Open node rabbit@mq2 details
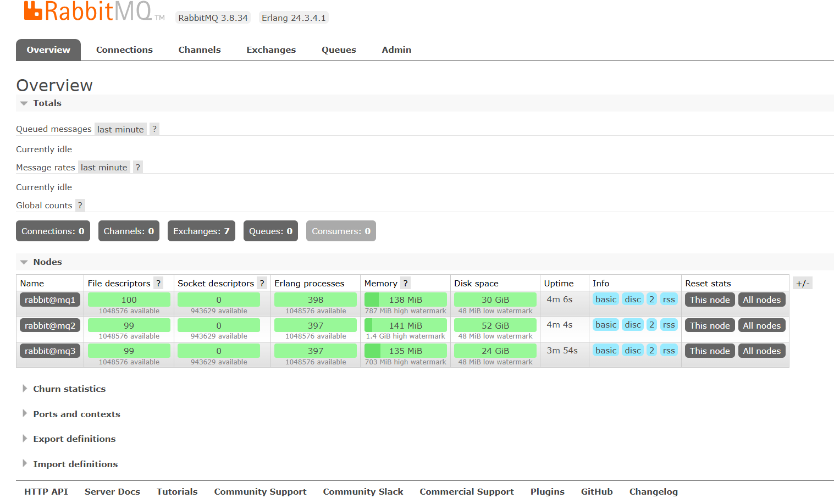This screenshot has width=834, height=504. point(50,325)
